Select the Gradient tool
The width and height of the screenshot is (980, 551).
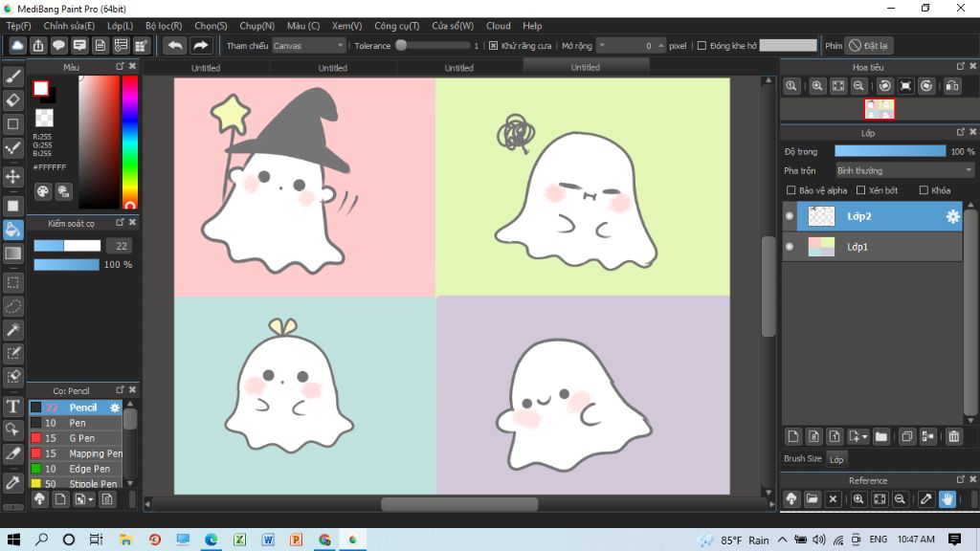(13, 253)
